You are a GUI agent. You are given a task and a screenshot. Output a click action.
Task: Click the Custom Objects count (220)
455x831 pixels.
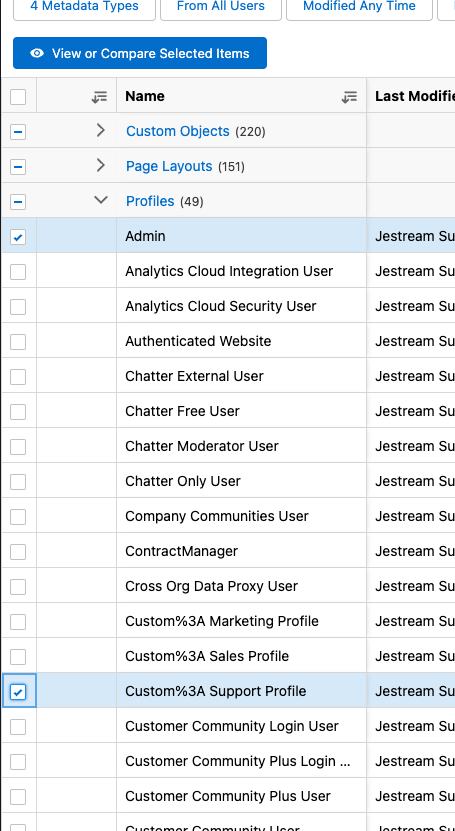point(250,131)
